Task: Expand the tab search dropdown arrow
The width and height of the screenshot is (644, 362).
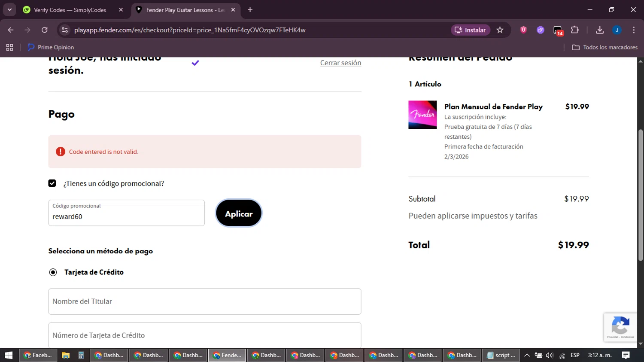Action: (x=9, y=9)
